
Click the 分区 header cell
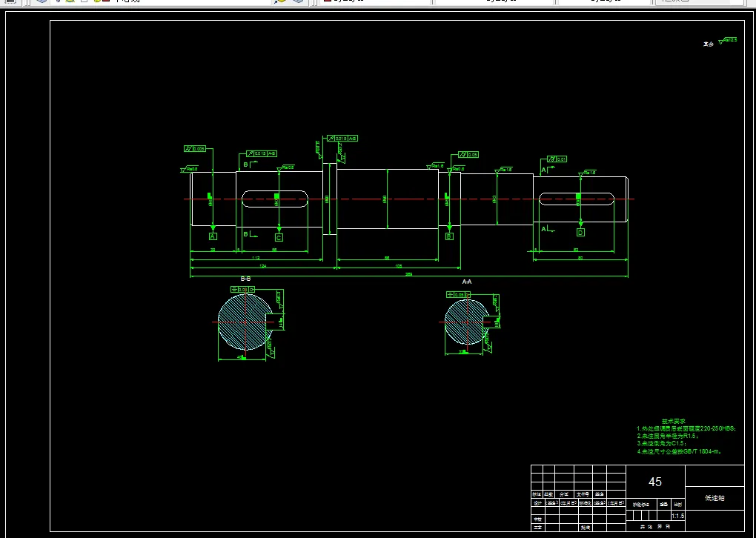564,494
